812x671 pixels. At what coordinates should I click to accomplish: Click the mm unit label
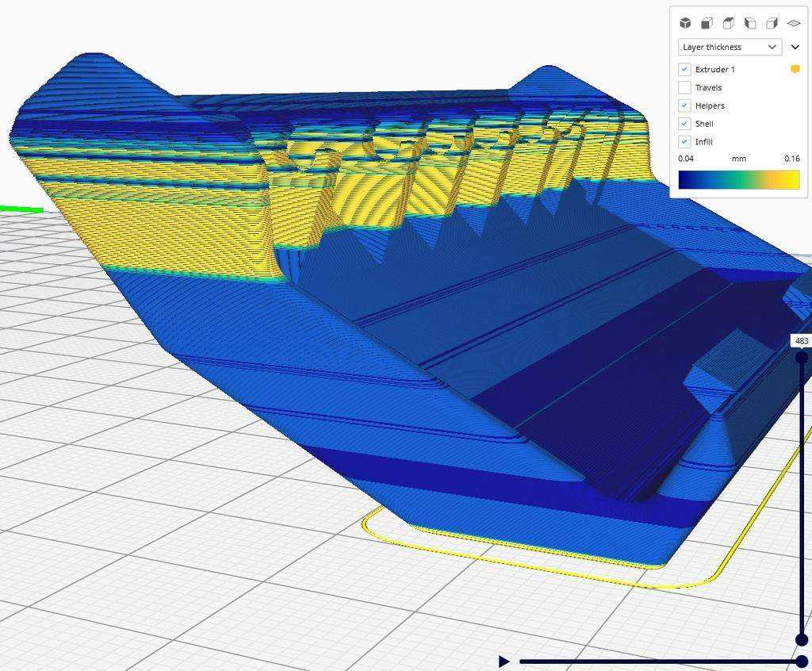pyautogui.click(x=739, y=159)
